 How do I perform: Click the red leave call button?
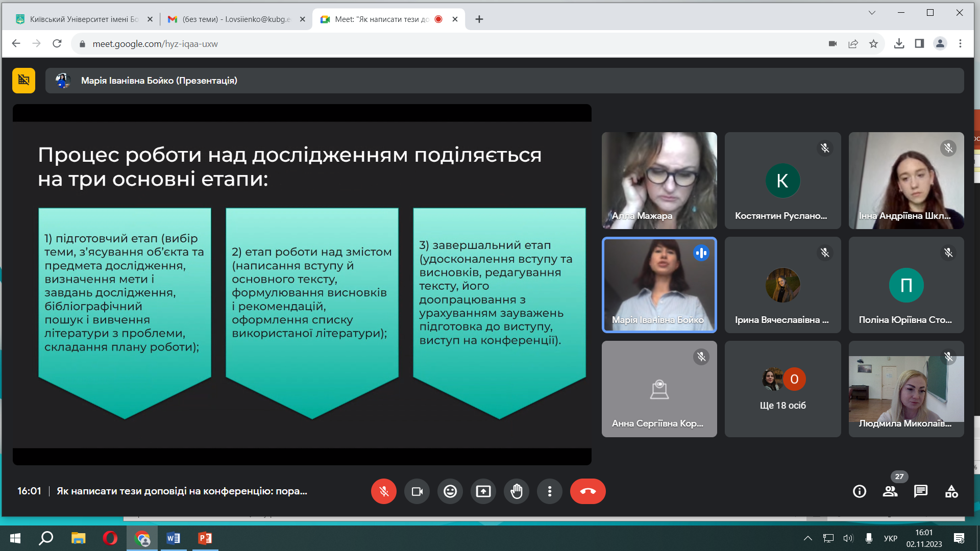[587, 491]
